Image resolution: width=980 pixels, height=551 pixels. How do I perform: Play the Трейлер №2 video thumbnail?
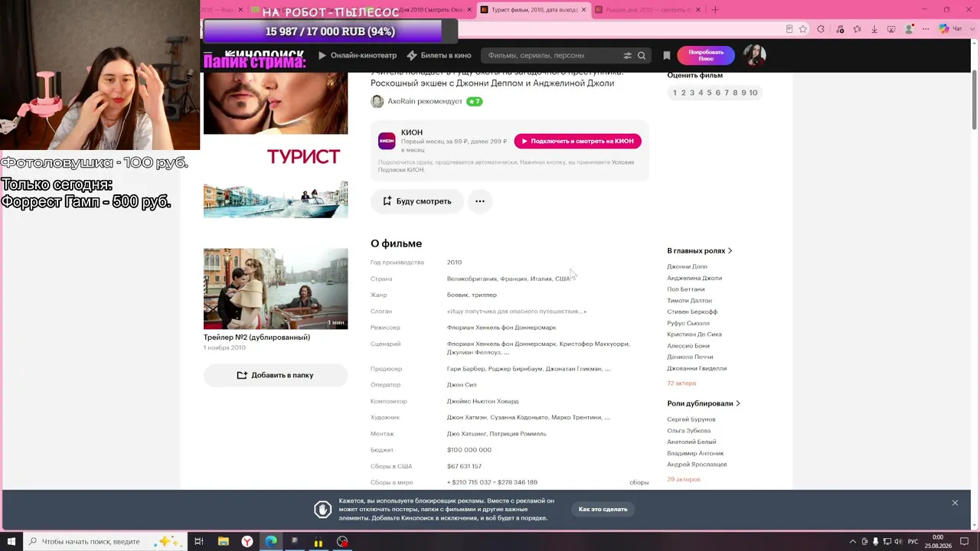(276, 289)
